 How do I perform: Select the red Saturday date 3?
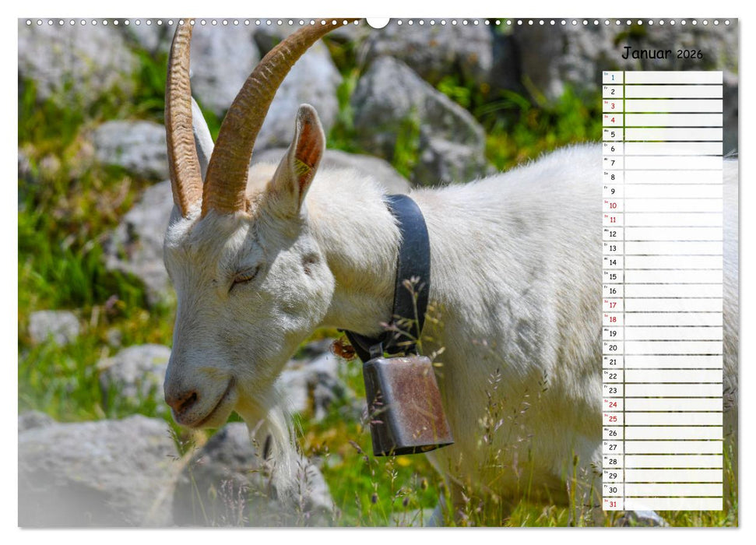[613, 105]
